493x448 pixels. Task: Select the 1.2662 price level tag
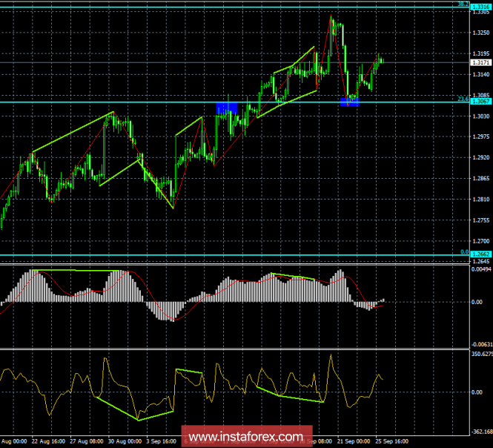pos(480,254)
